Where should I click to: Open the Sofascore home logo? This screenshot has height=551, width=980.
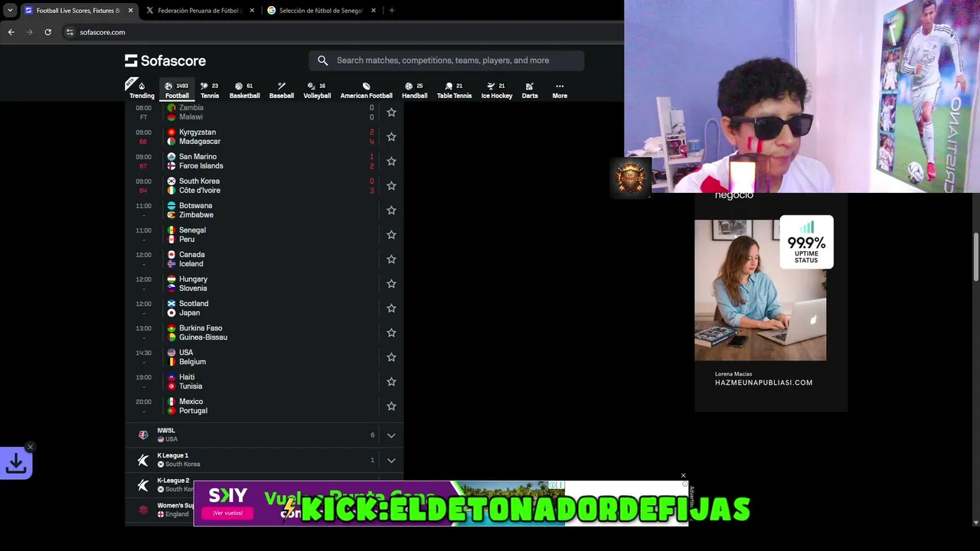(x=165, y=60)
